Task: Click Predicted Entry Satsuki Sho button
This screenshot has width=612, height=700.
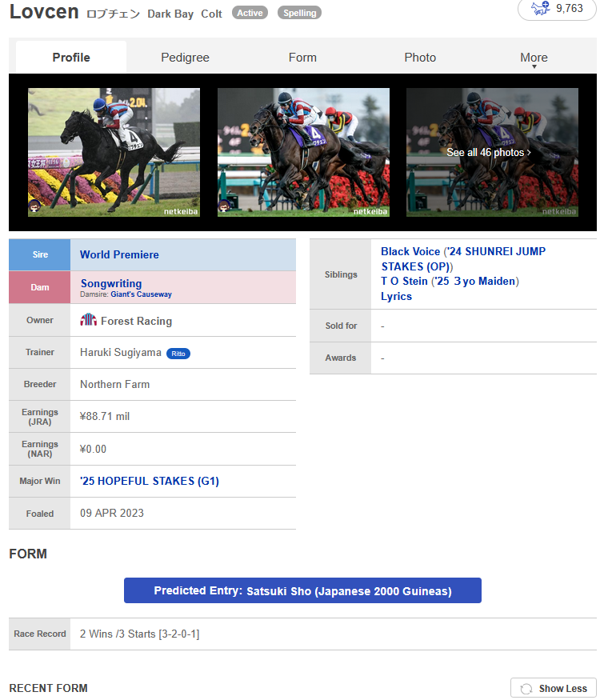Action: 302,590
